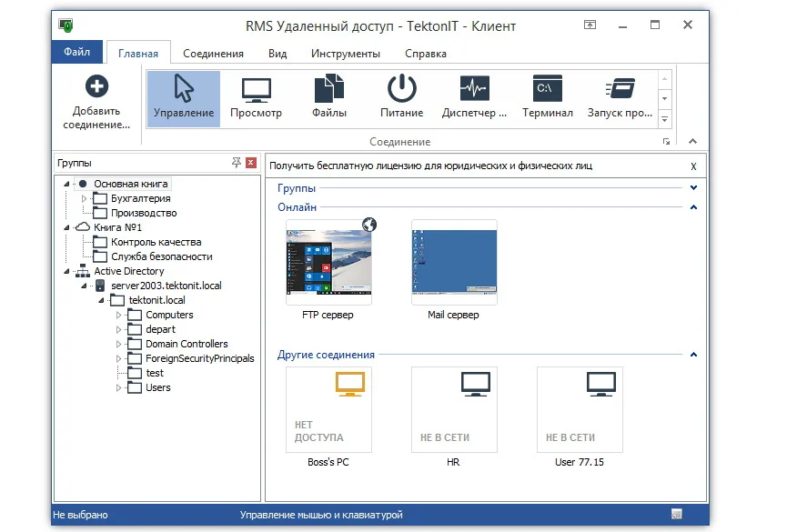Open the Диспетчер task manager tool
Screen dimensions: 797x532
(x=474, y=98)
